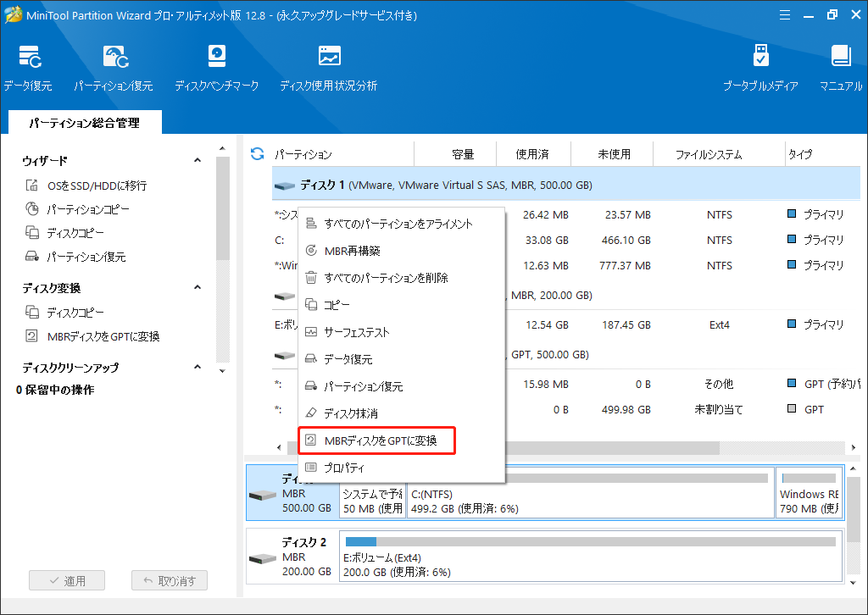Switch to パーティション総合管理 tab
Screen dimensions: 868x615
[84, 123]
